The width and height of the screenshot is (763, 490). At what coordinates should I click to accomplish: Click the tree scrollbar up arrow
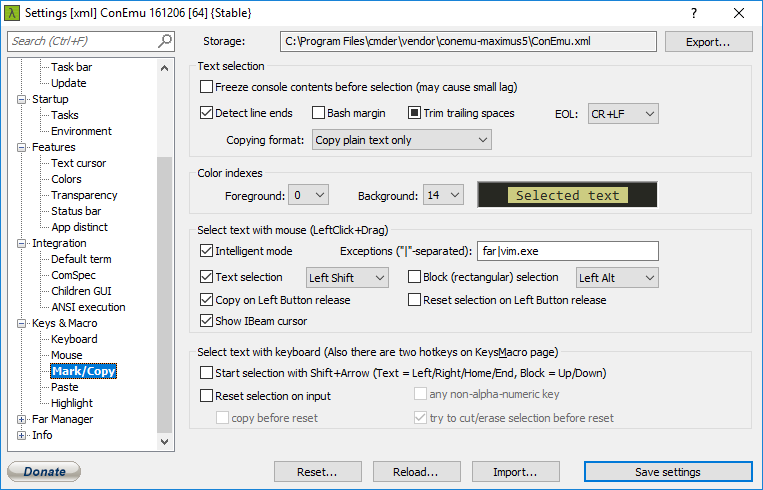[164, 69]
